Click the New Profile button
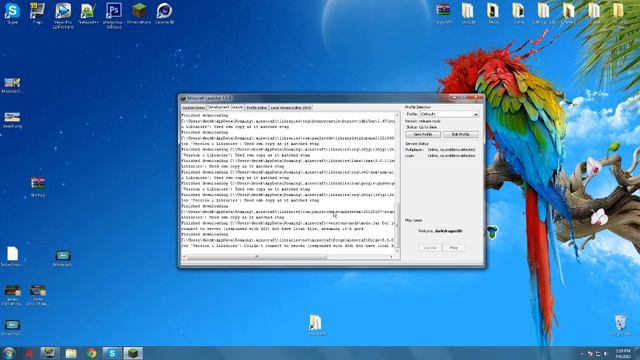 point(423,134)
